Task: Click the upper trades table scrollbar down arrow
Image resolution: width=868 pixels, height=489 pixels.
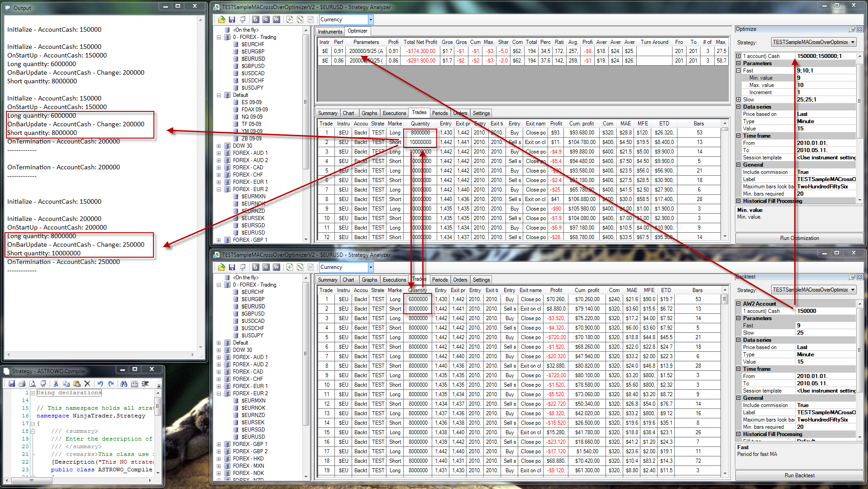Action: [725, 236]
